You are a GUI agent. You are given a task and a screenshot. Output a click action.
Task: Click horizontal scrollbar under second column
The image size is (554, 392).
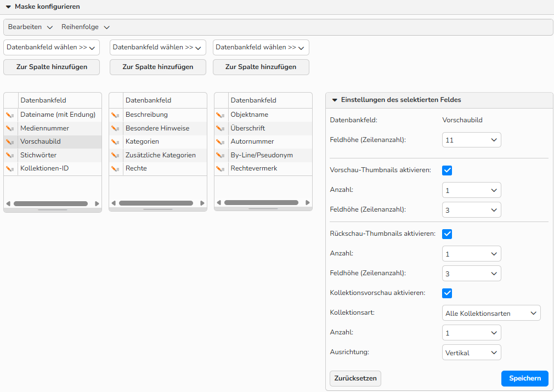(156, 203)
